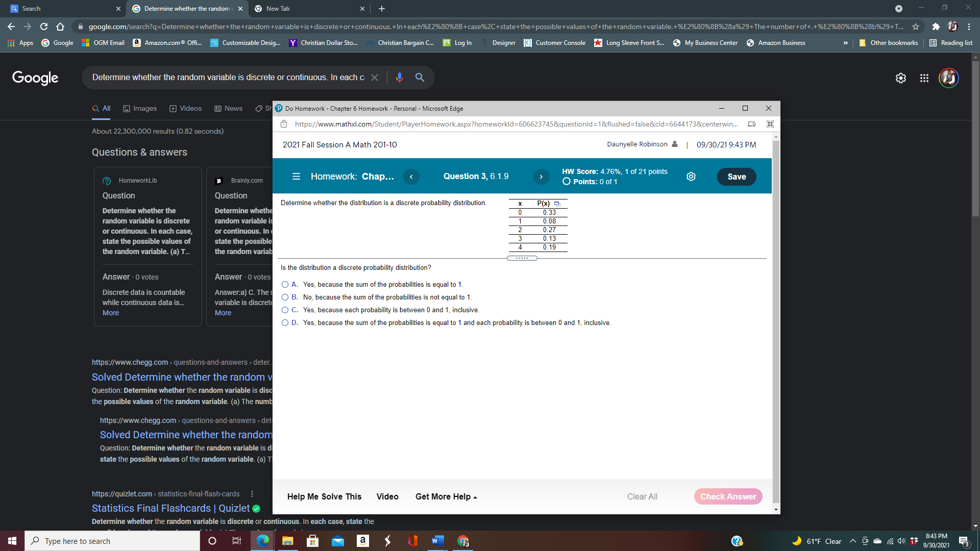Screen dimensions: 980x551
Task: Switch to the Images search tab
Action: tap(139, 108)
